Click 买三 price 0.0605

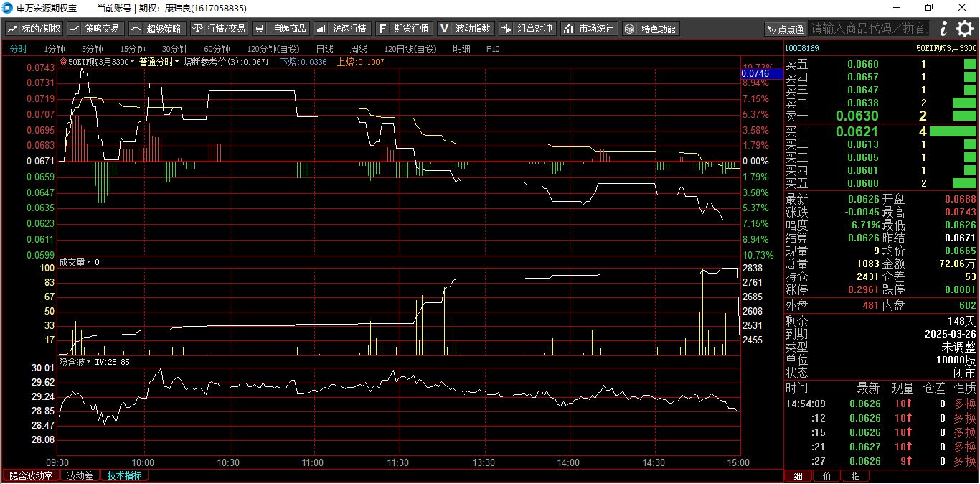862,157
